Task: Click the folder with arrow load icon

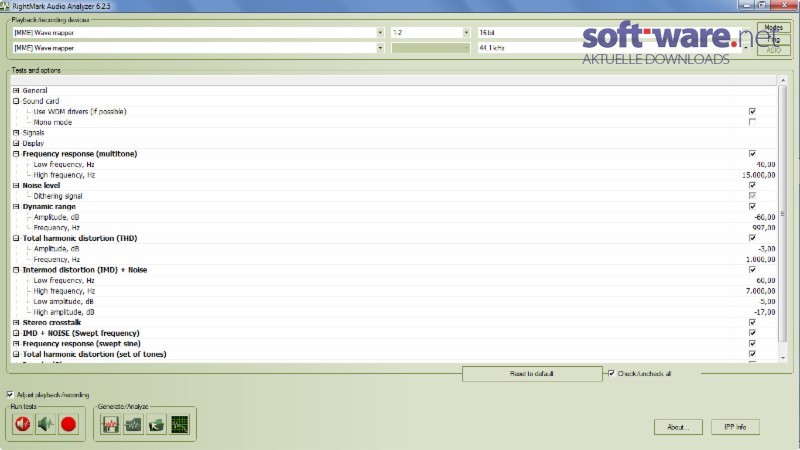Action: coord(156,424)
